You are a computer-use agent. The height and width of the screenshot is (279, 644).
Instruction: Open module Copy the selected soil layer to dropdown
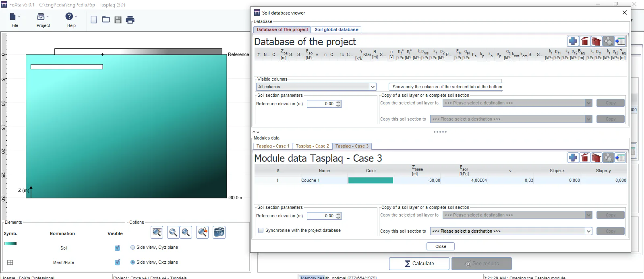518,215
